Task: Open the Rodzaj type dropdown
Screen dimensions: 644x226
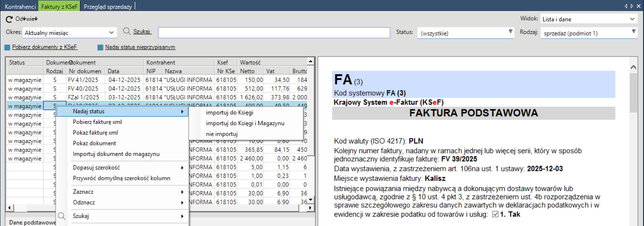Action: pyautogui.click(x=634, y=32)
